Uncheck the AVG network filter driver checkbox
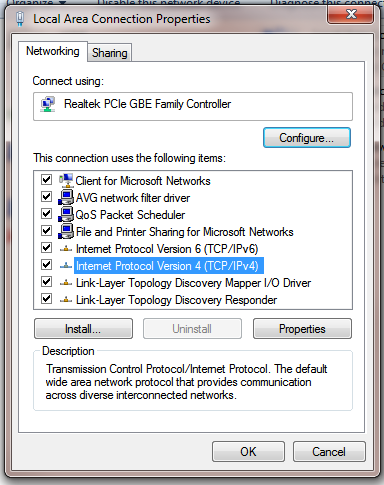This screenshot has height=485, width=384. pyautogui.click(x=46, y=197)
